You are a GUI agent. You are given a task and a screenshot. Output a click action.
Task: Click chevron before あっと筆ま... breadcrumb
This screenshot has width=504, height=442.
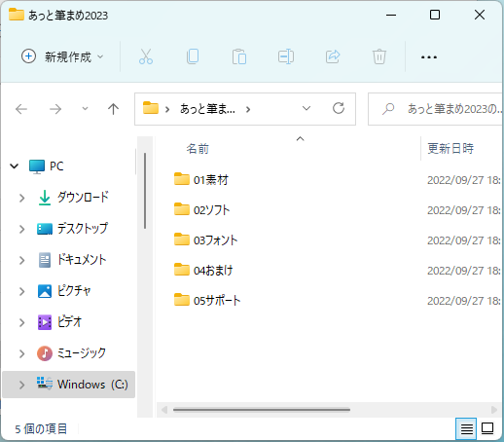[167, 110]
